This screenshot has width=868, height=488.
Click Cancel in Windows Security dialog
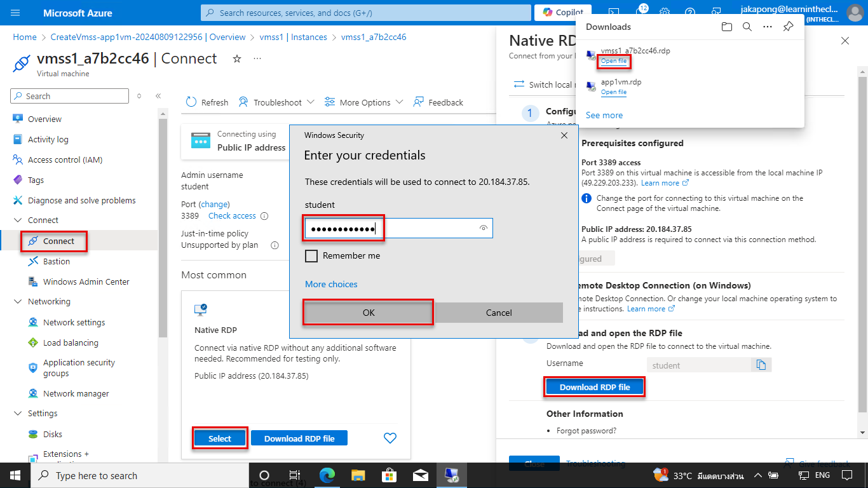tap(499, 313)
